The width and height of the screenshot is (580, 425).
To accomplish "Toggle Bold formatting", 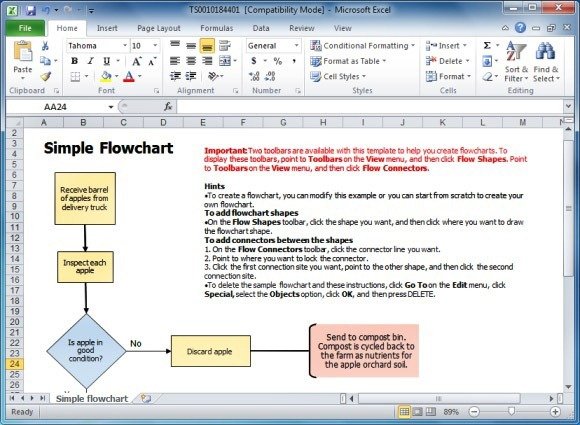I will pos(74,61).
